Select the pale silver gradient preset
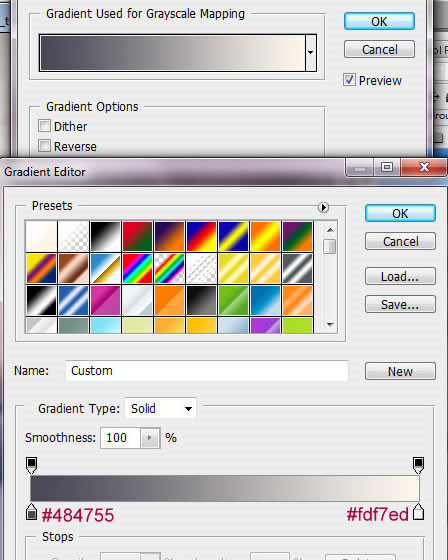 [x=137, y=300]
